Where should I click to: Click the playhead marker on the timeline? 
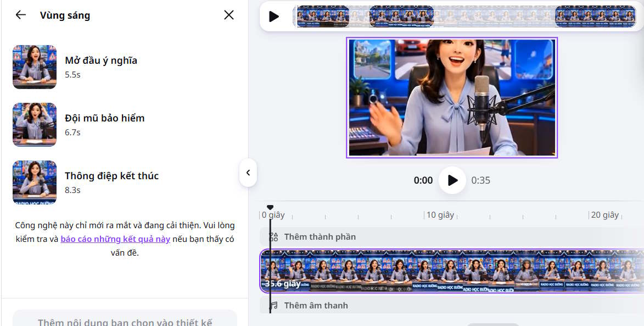click(x=270, y=208)
